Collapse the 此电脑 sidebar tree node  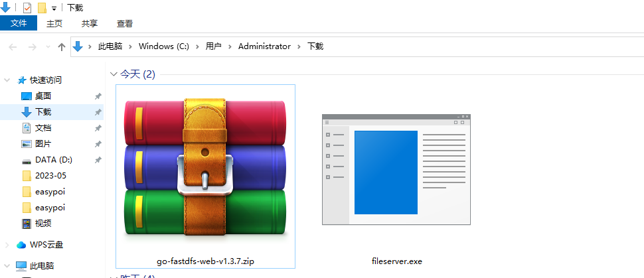[x=7, y=266]
